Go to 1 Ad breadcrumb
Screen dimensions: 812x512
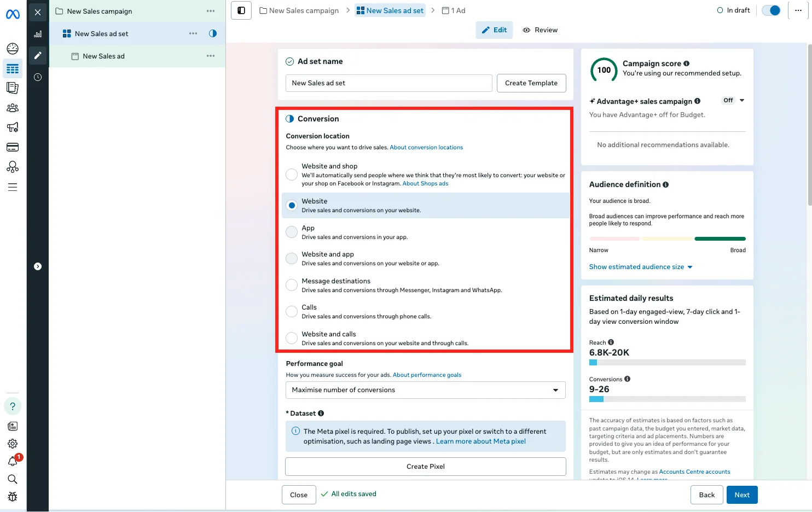454,10
